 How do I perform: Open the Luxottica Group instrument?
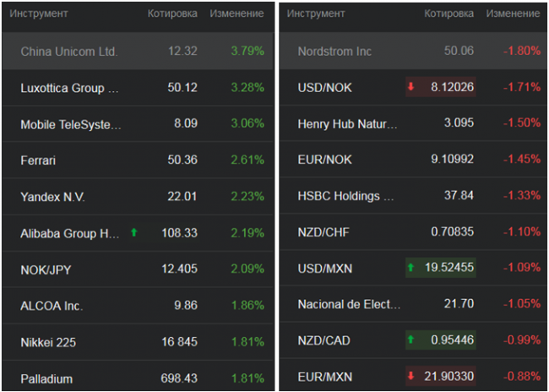70,88
